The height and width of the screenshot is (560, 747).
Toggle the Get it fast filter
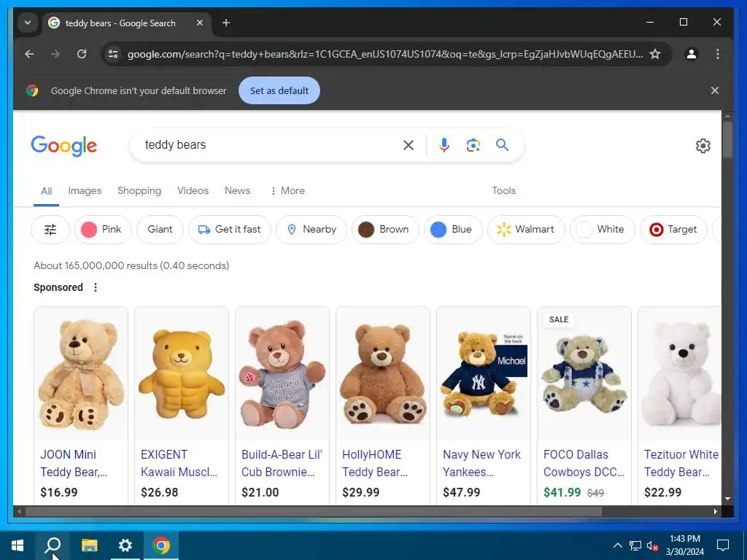click(230, 230)
